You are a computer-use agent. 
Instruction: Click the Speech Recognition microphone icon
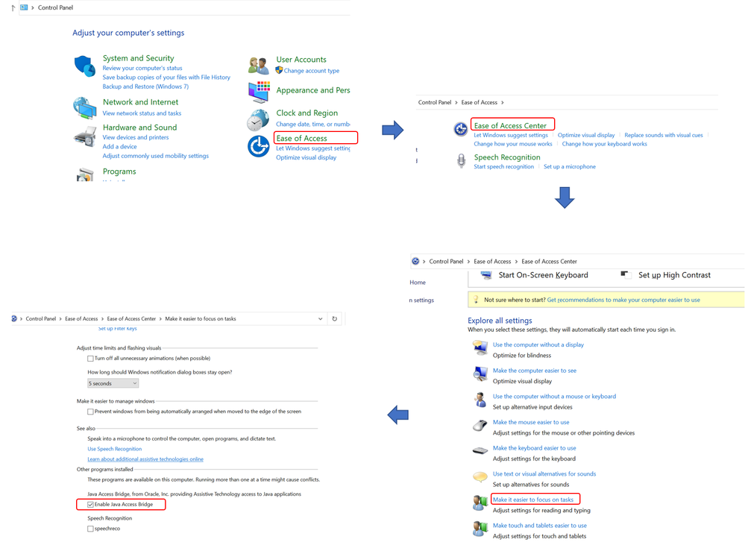click(x=461, y=160)
